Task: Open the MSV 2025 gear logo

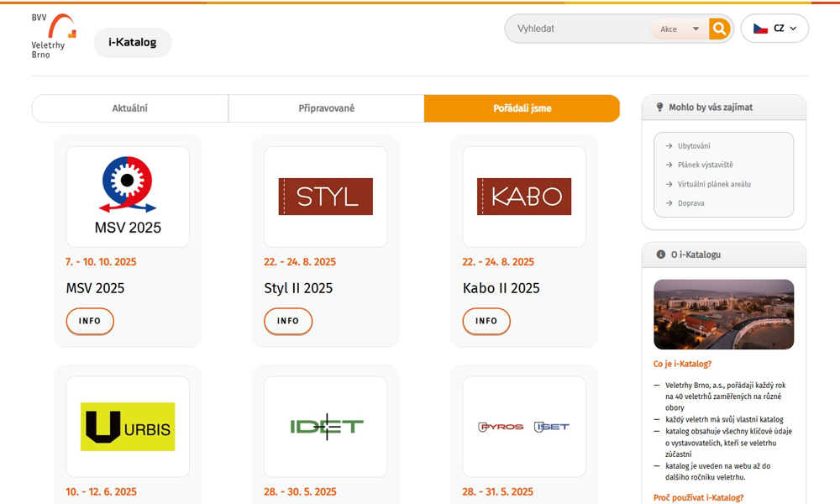Action: tap(128, 197)
